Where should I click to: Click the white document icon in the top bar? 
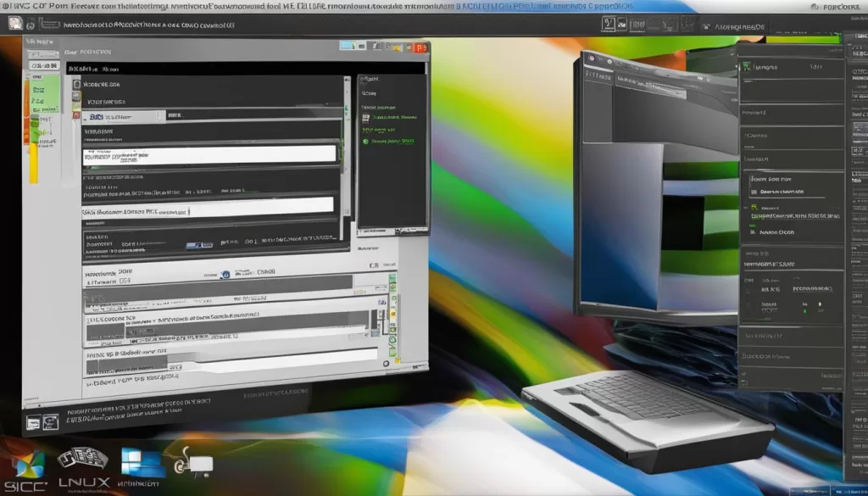[15, 23]
